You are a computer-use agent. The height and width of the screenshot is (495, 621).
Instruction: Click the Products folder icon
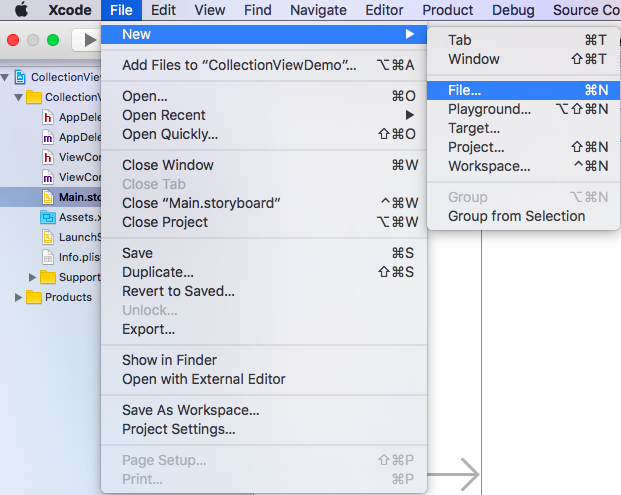click(x=34, y=297)
